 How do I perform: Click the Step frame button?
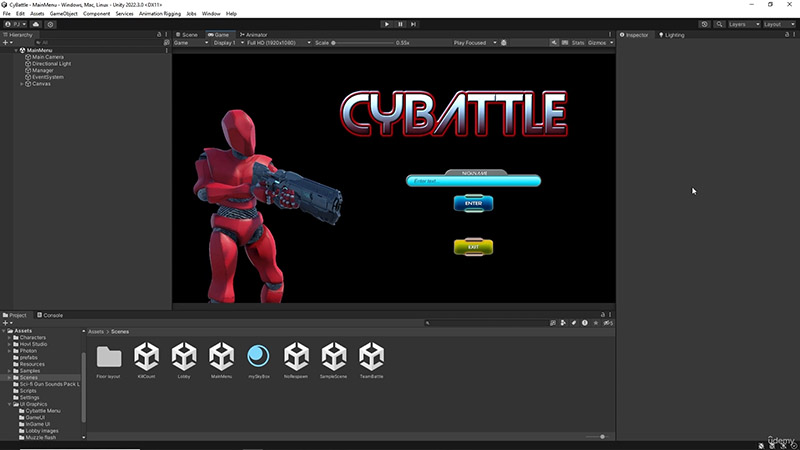pos(415,24)
